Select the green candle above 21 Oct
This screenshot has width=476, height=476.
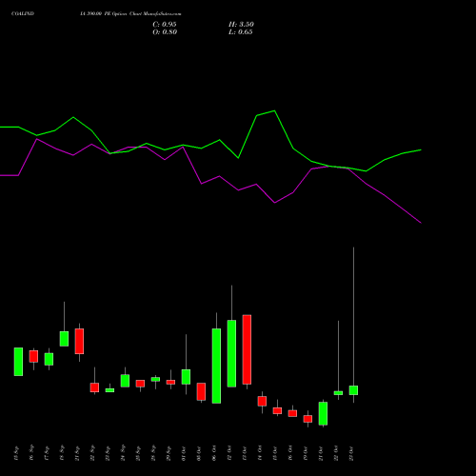pyautogui.click(x=323, y=413)
